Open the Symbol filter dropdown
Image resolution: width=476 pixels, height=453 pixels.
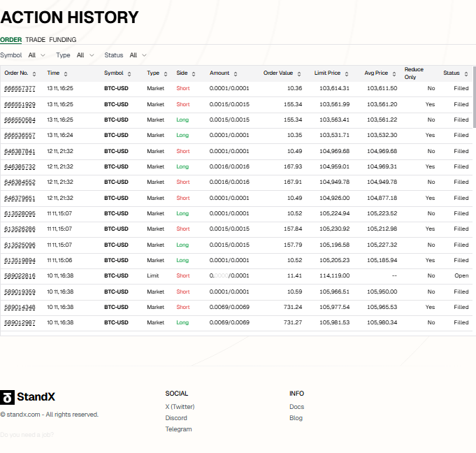click(x=37, y=55)
